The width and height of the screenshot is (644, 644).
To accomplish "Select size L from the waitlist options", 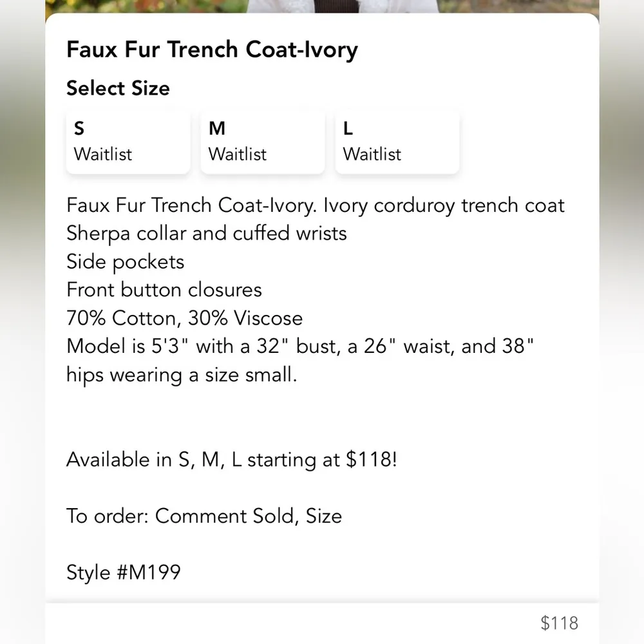I will point(397,141).
